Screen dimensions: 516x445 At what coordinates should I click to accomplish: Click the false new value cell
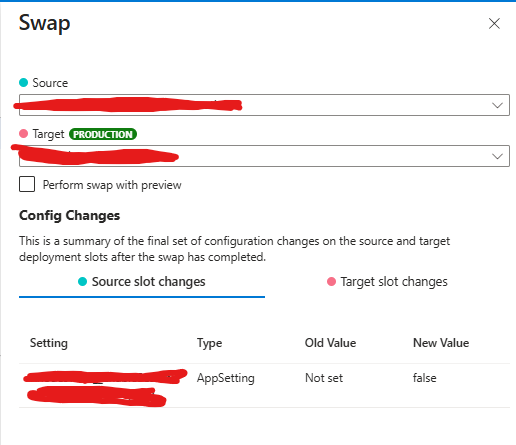(424, 378)
